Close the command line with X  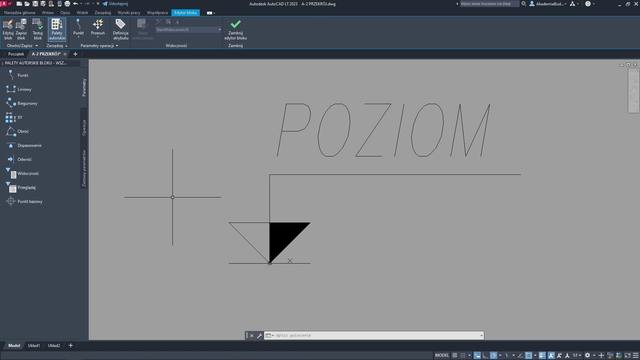click(x=251, y=336)
